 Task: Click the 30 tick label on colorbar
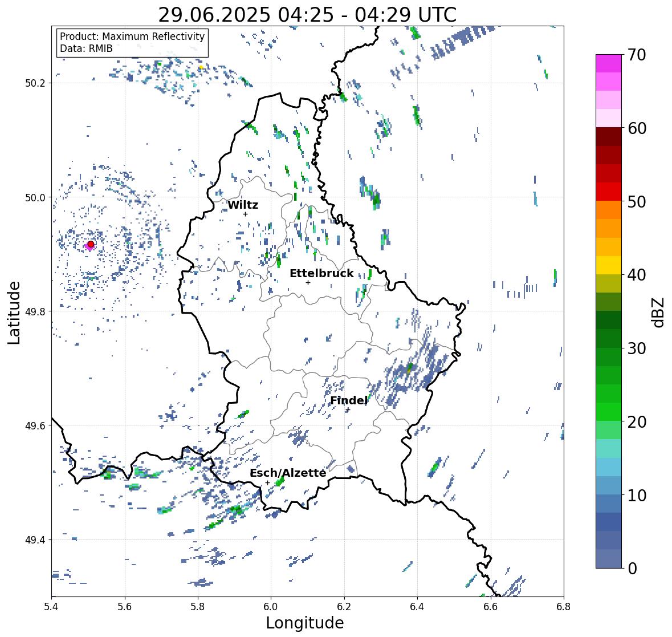coord(637,348)
